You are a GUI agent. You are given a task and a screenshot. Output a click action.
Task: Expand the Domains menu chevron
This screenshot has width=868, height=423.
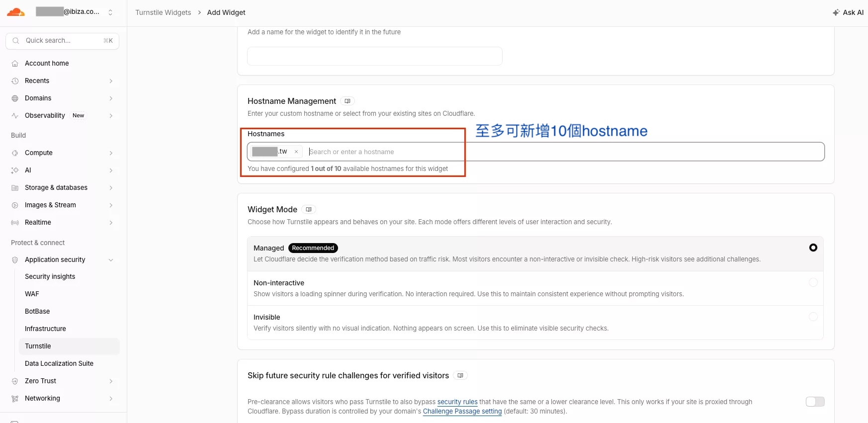click(111, 98)
